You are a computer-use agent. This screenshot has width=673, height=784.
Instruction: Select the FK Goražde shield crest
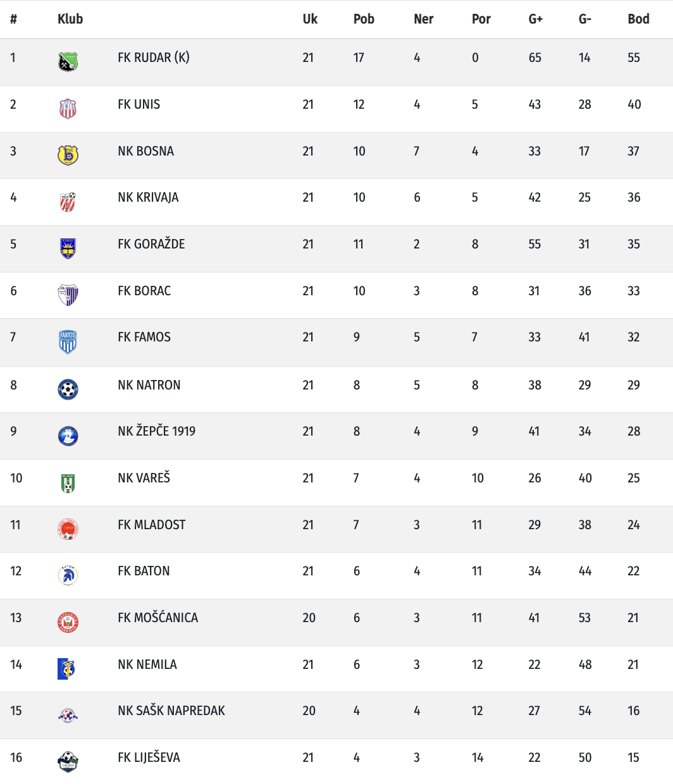coord(68,248)
